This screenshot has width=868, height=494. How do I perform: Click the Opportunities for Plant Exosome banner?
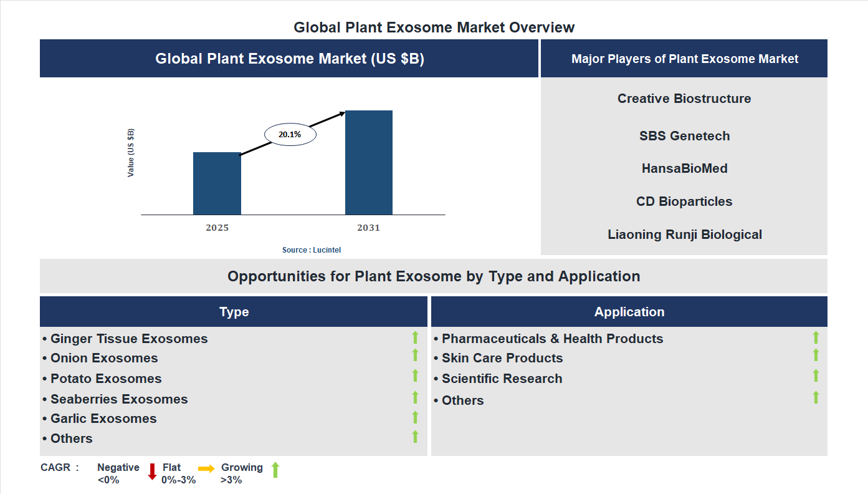point(434,276)
